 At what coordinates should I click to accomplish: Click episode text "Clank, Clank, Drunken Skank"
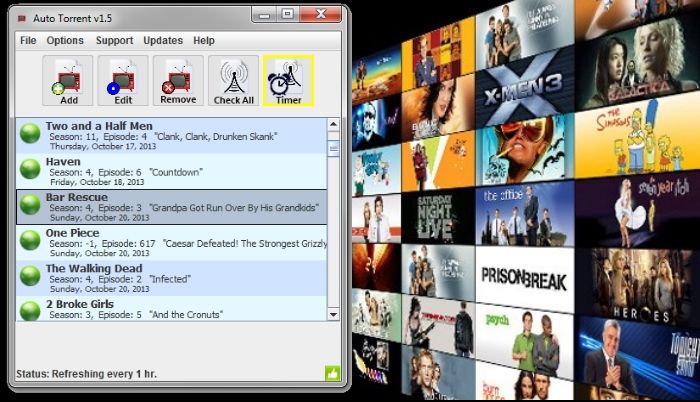(x=216, y=137)
